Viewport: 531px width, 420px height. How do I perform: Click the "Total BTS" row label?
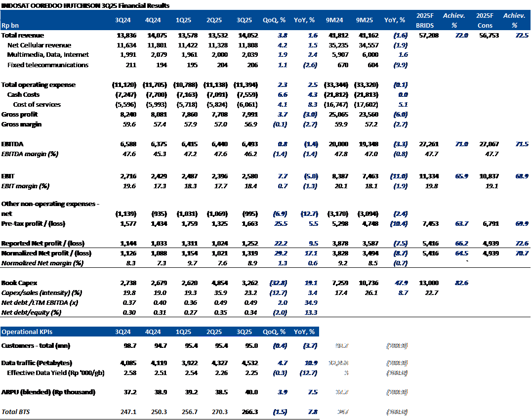tap(16, 412)
